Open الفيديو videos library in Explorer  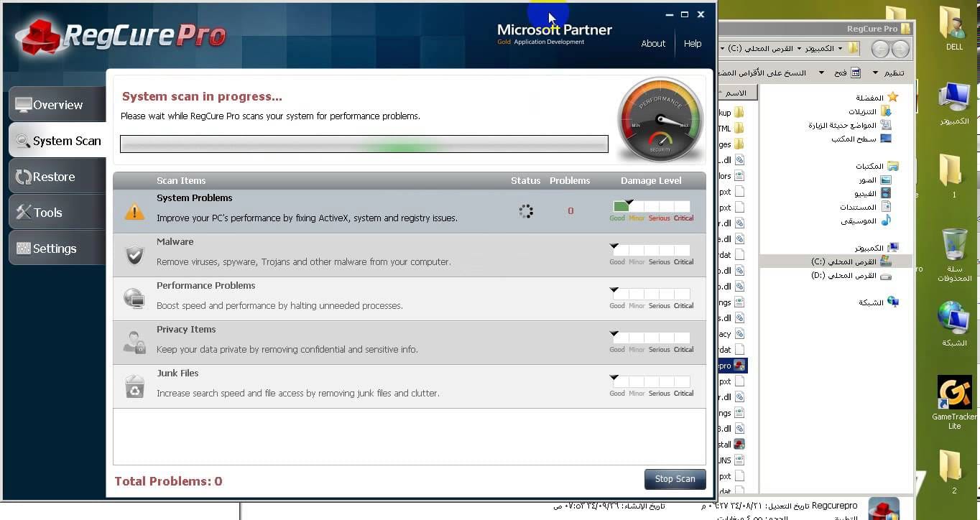(872, 193)
